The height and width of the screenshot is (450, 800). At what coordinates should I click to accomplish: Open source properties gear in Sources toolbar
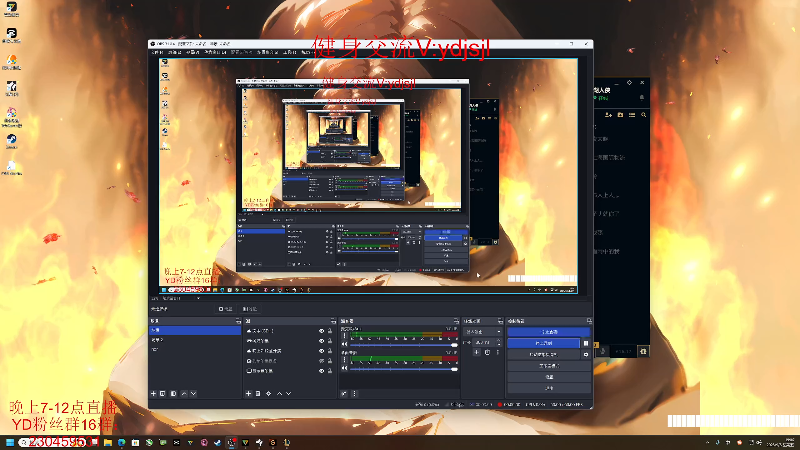pyautogui.click(x=269, y=393)
